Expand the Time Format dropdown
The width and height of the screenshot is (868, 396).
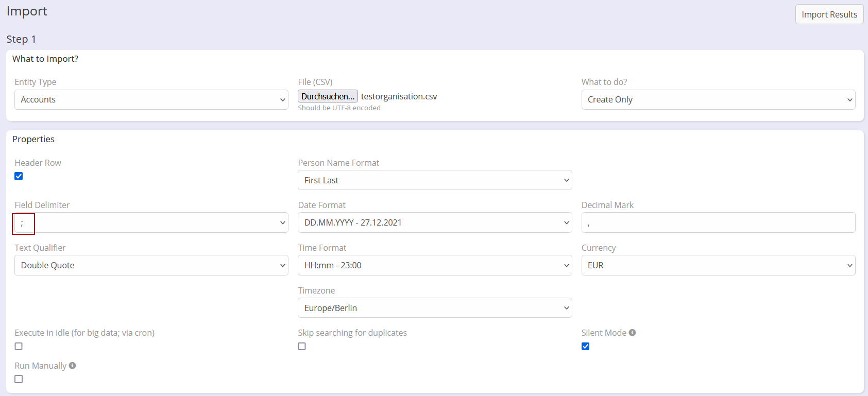pos(435,266)
